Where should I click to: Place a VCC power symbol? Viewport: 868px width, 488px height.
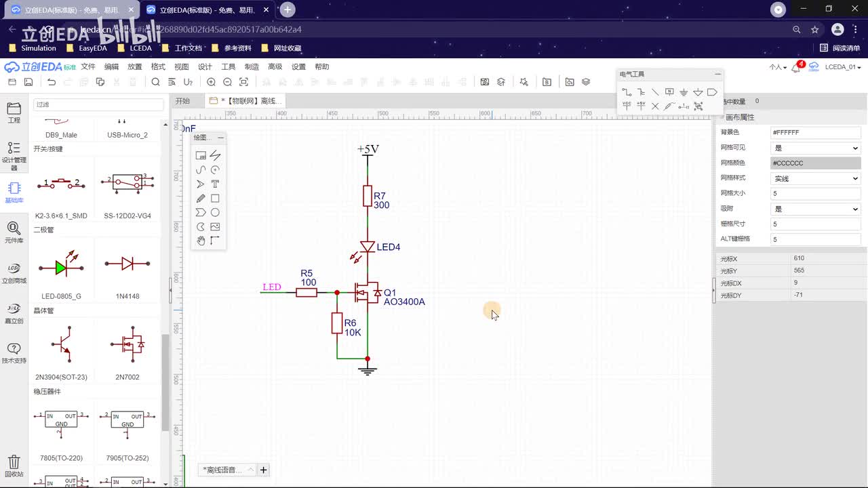(627, 106)
